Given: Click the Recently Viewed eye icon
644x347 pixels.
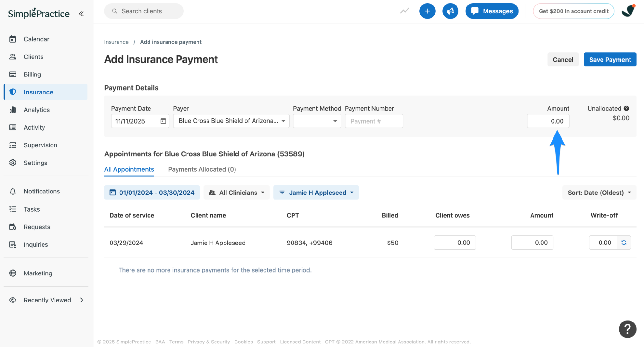Looking at the screenshot, I should pos(13,300).
